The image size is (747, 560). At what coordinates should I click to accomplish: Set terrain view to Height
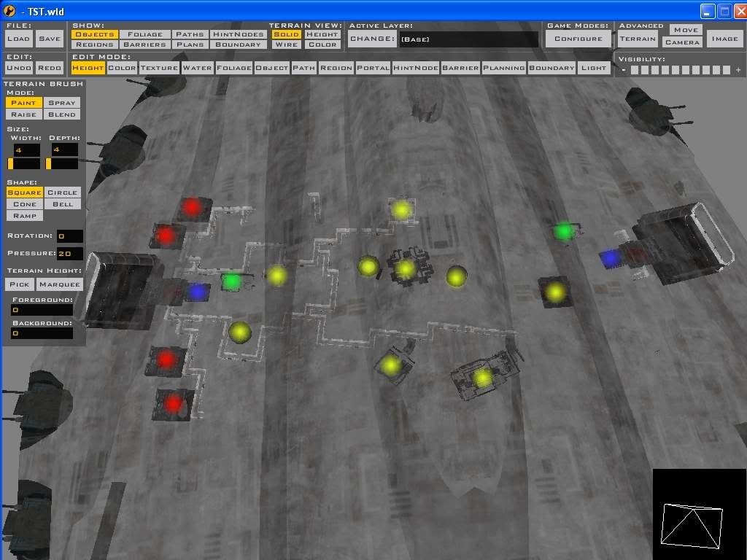tap(322, 34)
